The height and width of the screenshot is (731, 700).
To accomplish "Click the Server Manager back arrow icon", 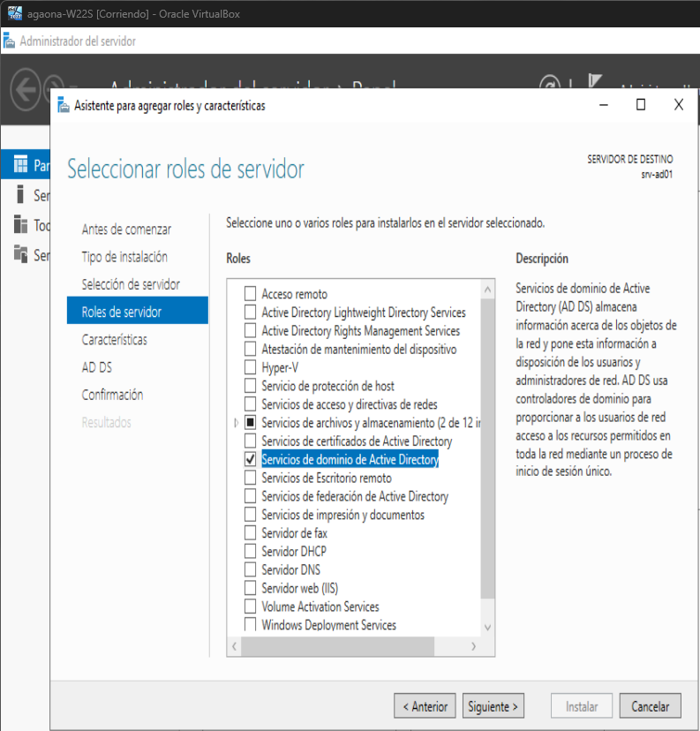I will click(26, 89).
